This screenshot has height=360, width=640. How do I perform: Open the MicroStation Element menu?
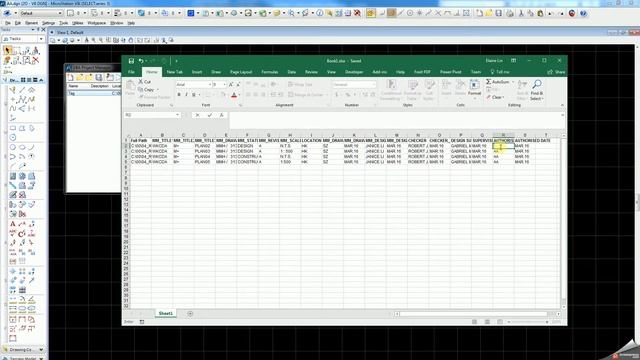(x=31, y=23)
